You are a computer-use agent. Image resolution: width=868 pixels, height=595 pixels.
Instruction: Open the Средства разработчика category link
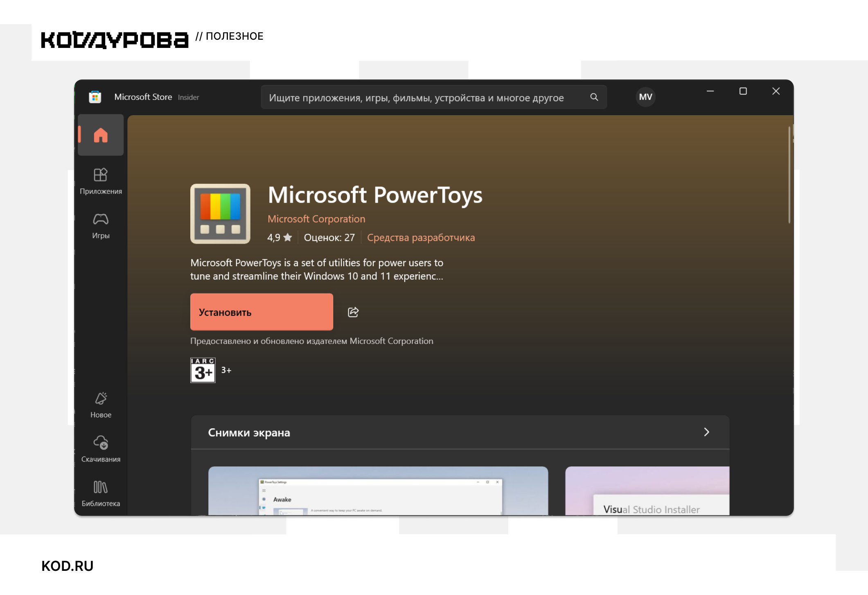(421, 238)
